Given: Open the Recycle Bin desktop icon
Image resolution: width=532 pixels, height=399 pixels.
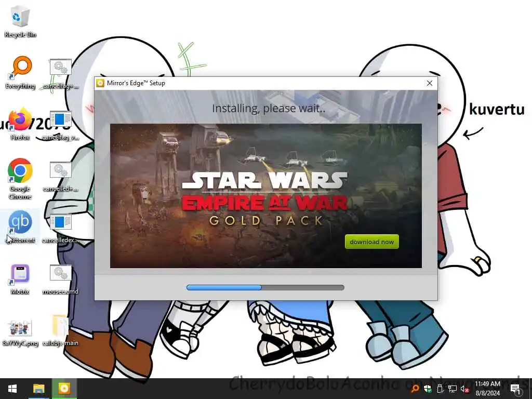Looking at the screenshot, I should (20, 22).
